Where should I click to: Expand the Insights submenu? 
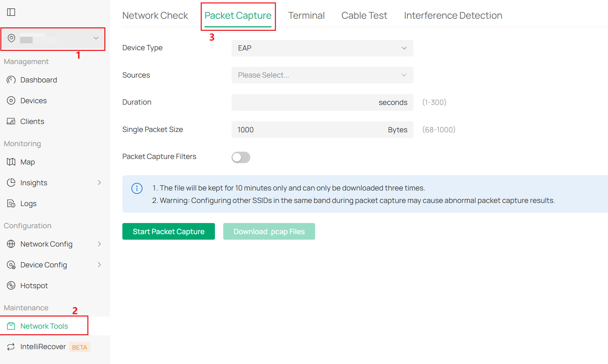click(x=34, y=183)
